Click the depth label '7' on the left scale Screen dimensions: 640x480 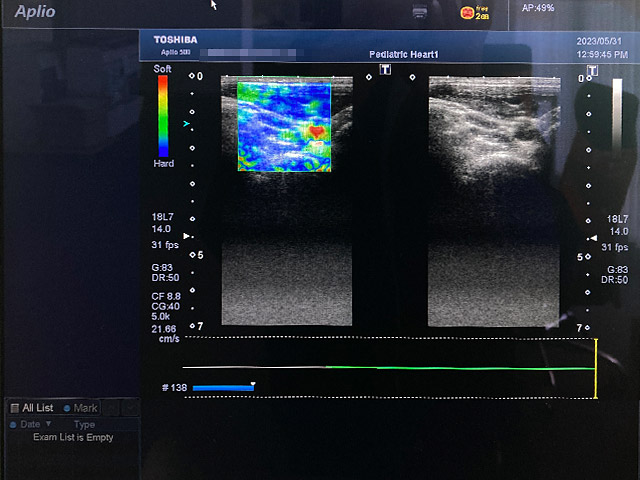[200, 326]
